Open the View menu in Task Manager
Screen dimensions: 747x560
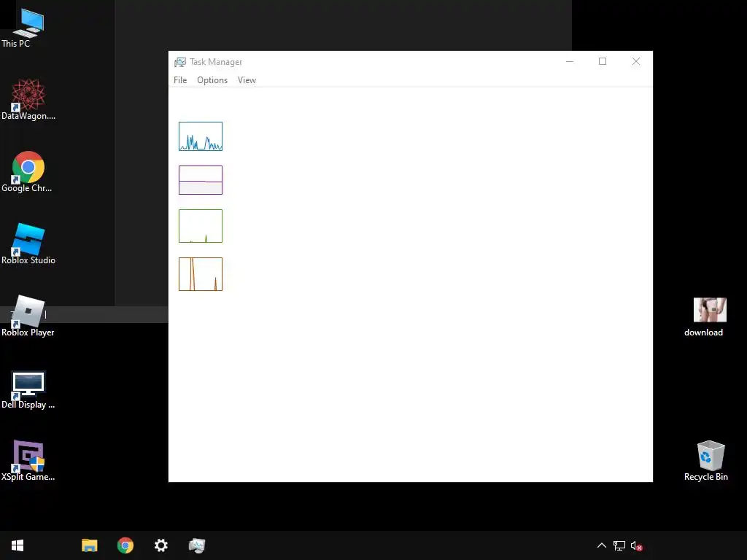pyautogui.click(x=247, y=80)
